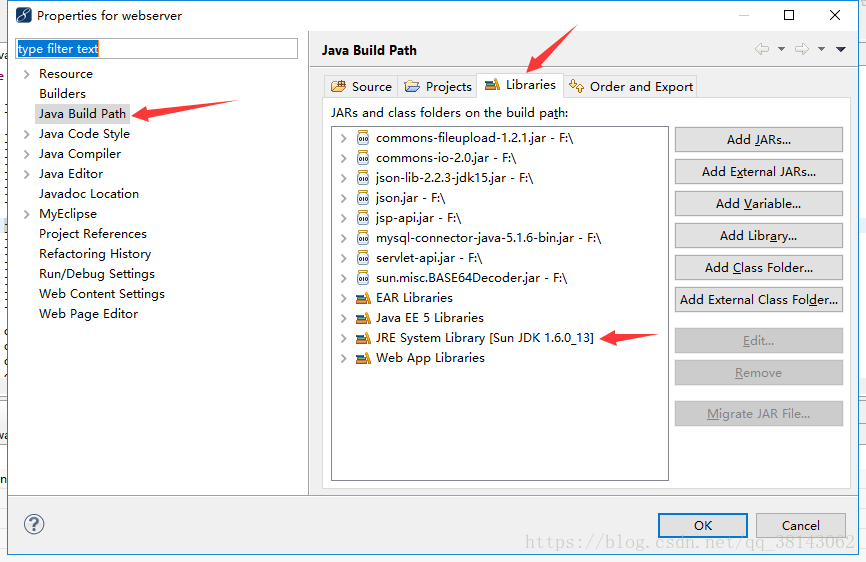Select servlet-api.jar - F:\ entry
This screenshot has height=562, width=866.
coord(429,258)
